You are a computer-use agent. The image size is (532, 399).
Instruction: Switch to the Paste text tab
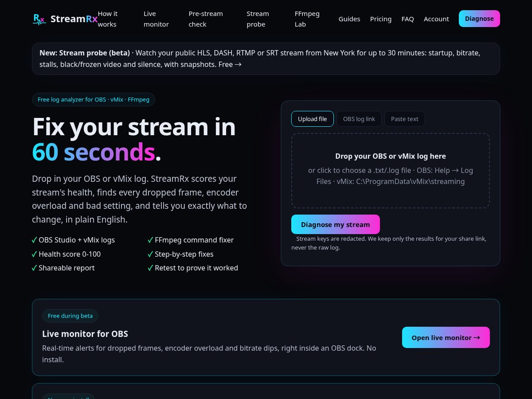[x=405, y=119]
